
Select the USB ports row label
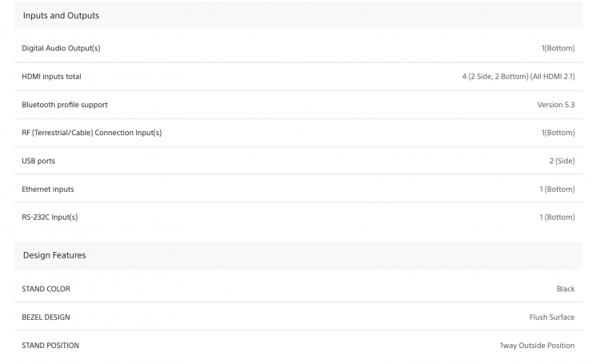click(38, 161)
